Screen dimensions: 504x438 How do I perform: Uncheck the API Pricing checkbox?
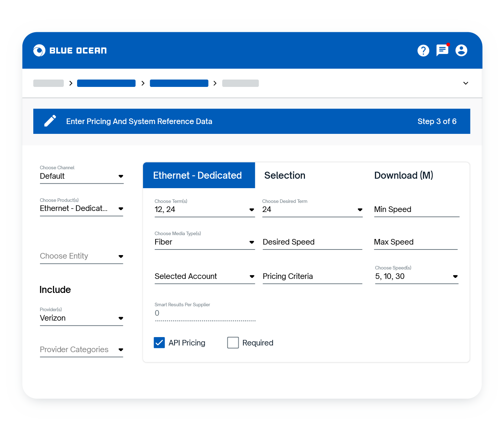point(159,342)
